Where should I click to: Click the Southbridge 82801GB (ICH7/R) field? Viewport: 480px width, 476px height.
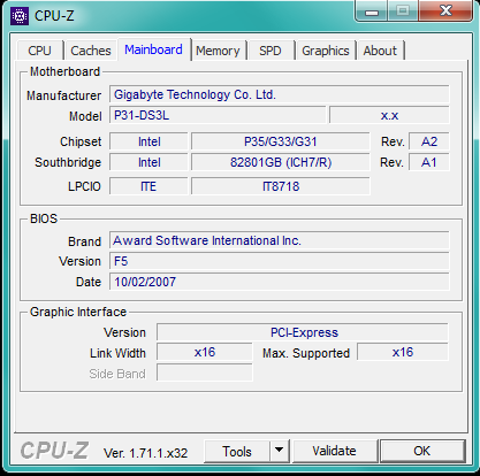(281, 162)
